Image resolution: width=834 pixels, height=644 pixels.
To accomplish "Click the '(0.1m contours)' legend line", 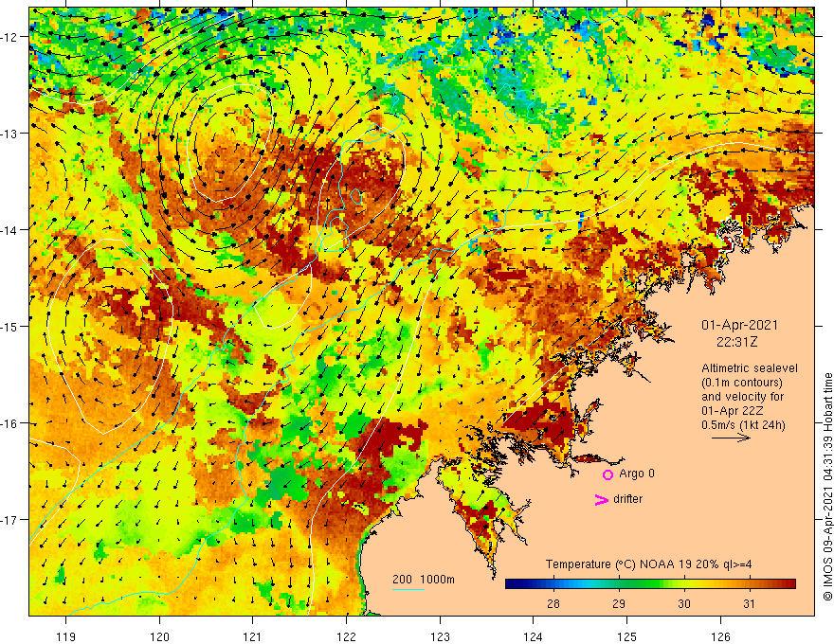I will click(742, 383).
